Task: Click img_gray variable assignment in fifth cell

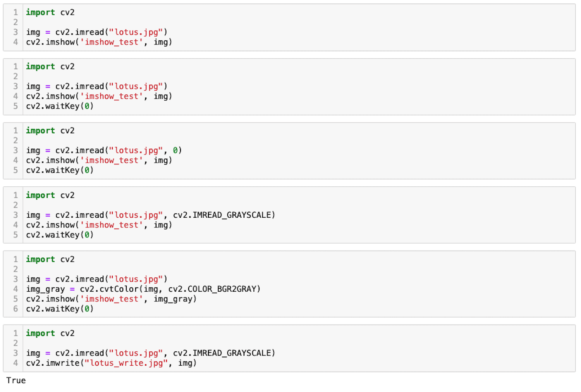Action: (45, 289)
